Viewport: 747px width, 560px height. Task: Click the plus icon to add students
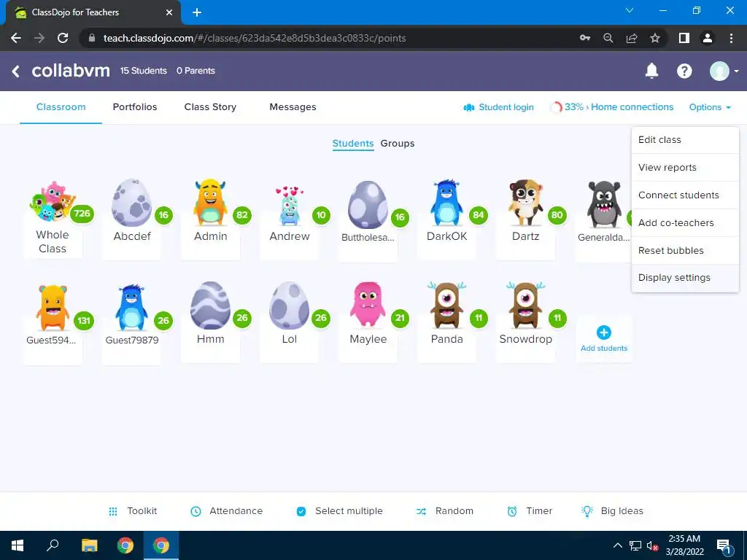pos(603,332)
